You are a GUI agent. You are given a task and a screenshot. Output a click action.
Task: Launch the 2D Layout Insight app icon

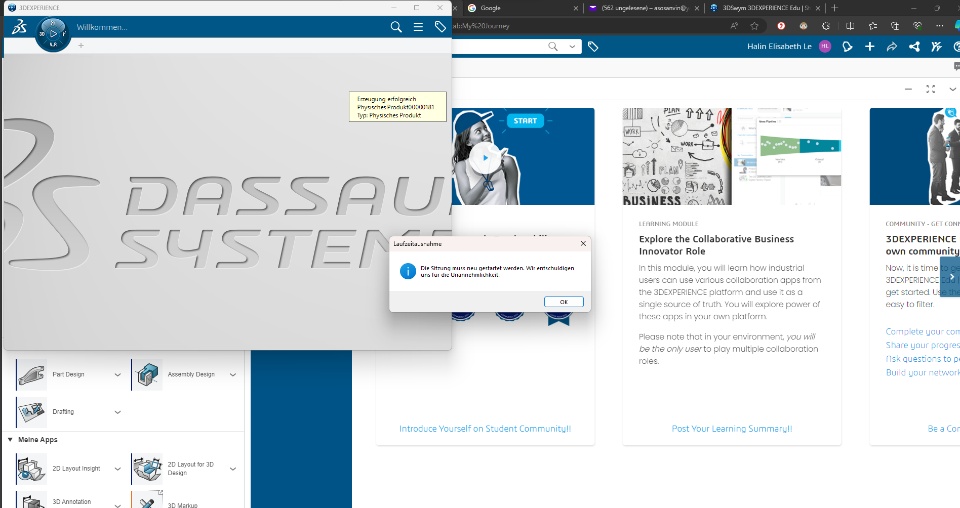coord(31,469)
